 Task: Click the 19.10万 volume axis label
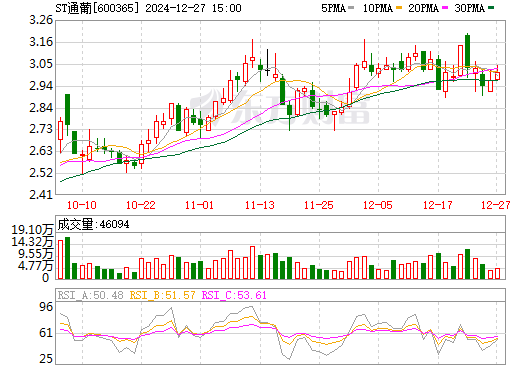(x=32, y=230)
